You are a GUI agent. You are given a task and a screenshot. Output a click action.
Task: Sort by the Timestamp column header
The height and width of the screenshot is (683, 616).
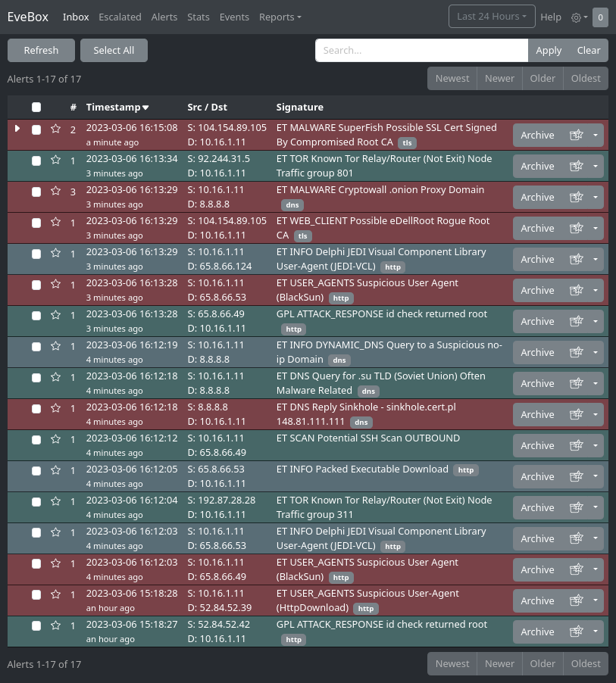(x=117, y=108)
